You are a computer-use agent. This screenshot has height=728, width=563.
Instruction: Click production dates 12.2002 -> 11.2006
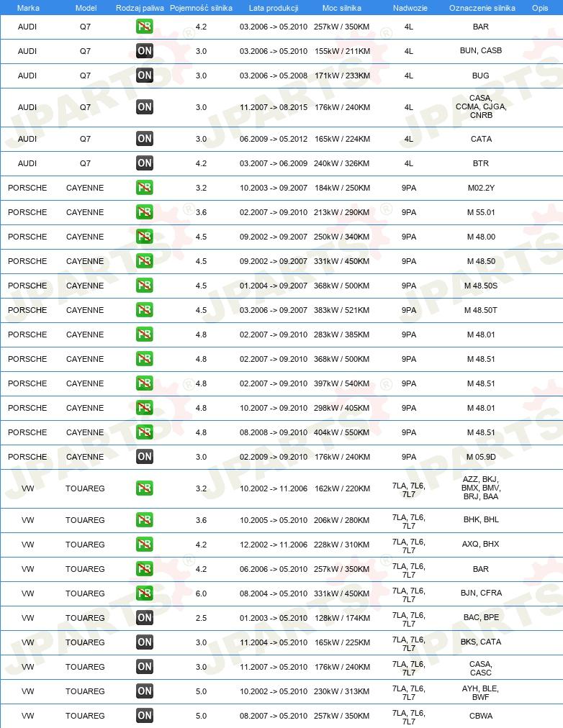pos(274,545)
